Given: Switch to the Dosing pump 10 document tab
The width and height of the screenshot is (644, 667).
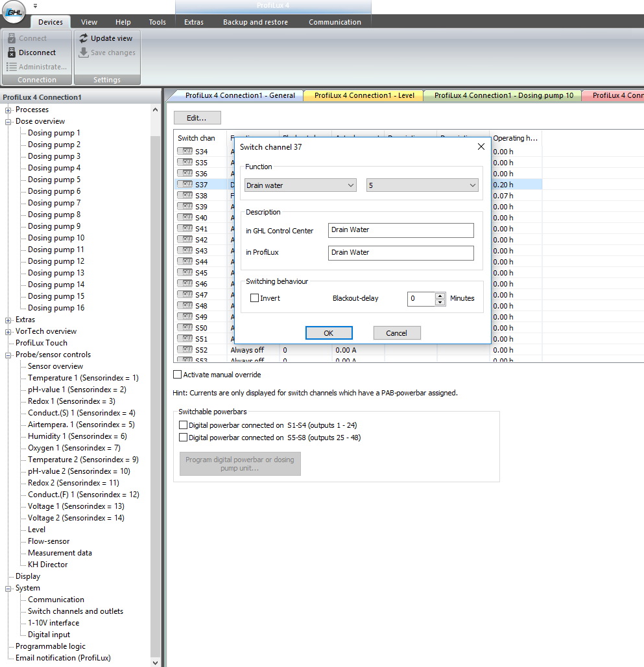Looking at the screenshot, I should (503, 95).
